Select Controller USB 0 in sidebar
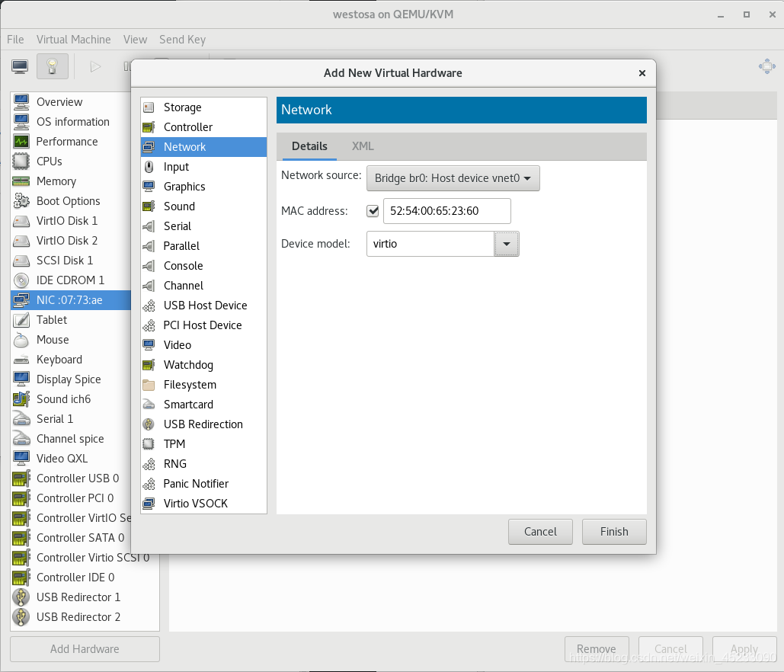The image size is (784, 672). tap(71, 478)
